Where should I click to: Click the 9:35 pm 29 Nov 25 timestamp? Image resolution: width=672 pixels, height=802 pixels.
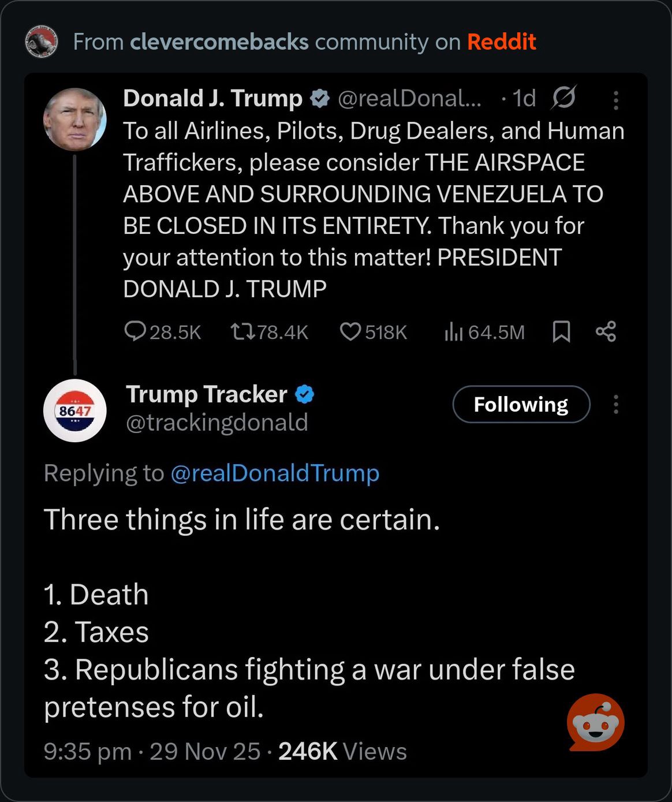[152, 751]
